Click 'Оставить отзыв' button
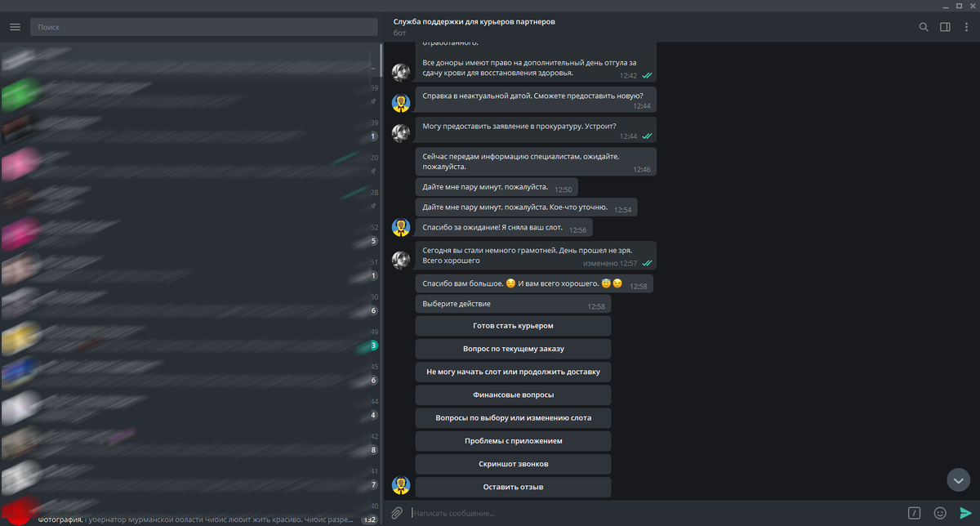This screenshot has width=980, height=526. pyautogui.click(x=513, y=487)
